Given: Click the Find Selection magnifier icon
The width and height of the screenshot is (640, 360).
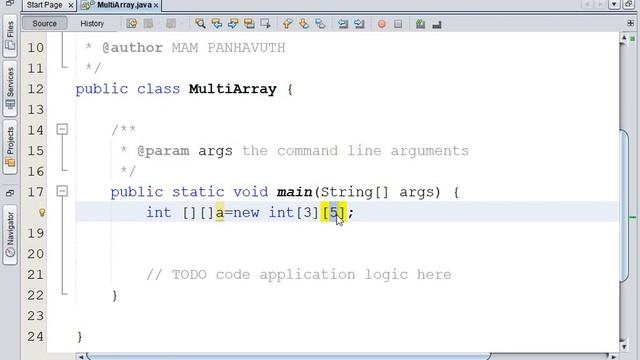Looking at the screenshot, I should pos(200,24).
